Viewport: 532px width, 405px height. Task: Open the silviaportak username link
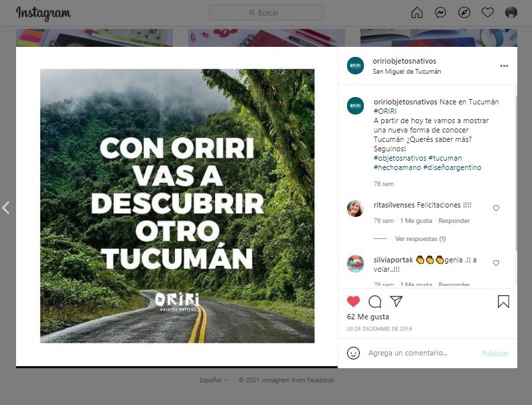pyautogui.click(x=393, y=260)
